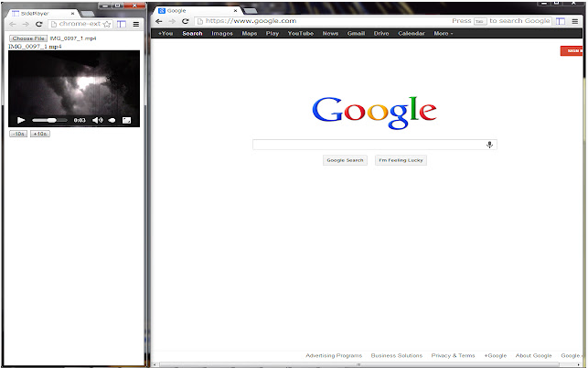This screenshot has width=588, height=368.
Task: Go back in the SidePlayer window
Action: 13,24
